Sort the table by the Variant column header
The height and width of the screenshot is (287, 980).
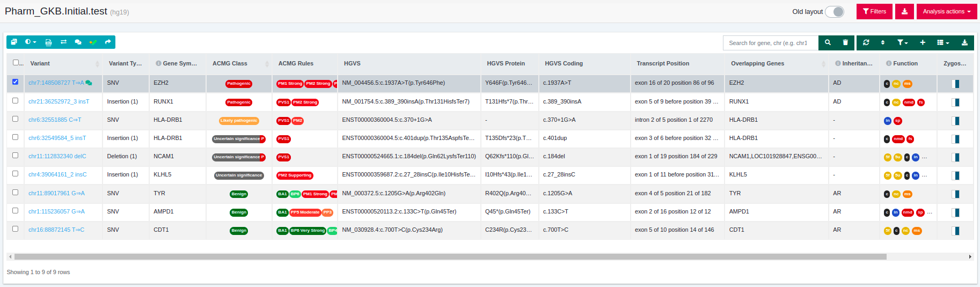pyautogui.click(x=40, y=63)
